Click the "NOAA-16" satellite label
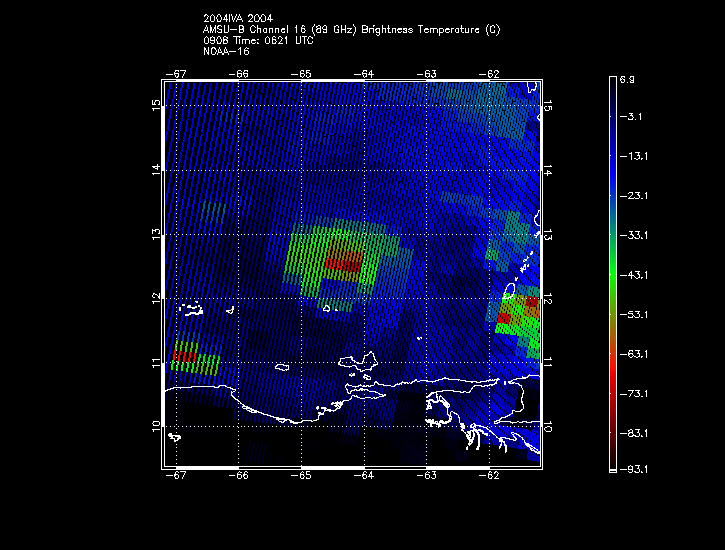725x550 pixels. coord(226,51)
